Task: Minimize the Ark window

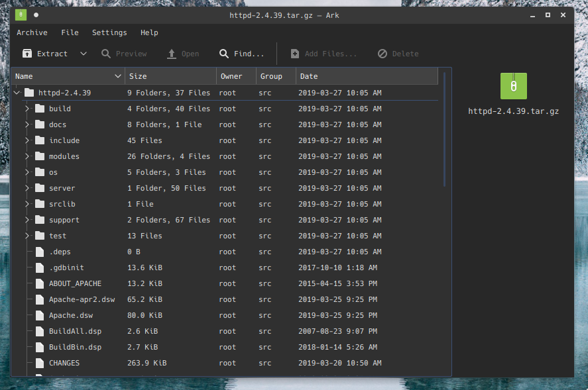Action: (x=532, y=15)
